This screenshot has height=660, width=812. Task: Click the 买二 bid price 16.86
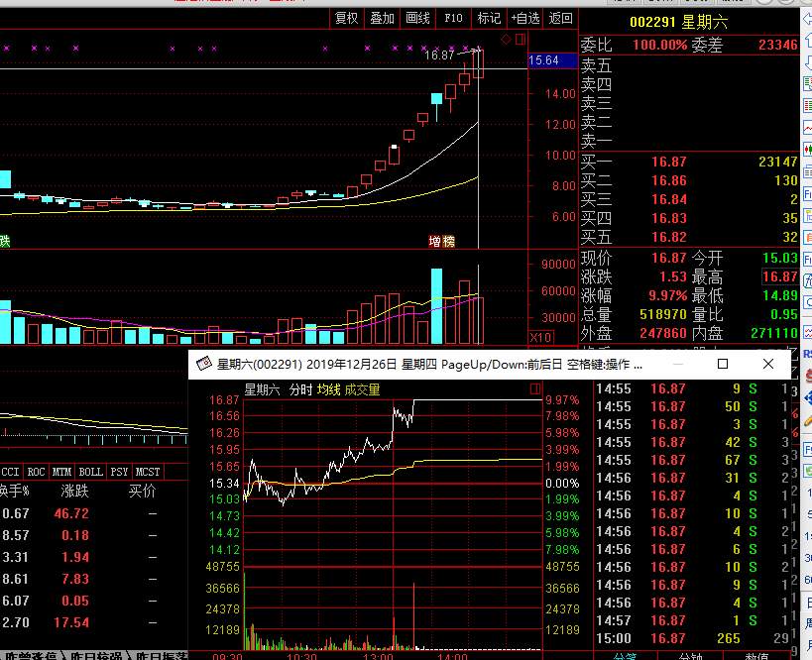point(669,180)
